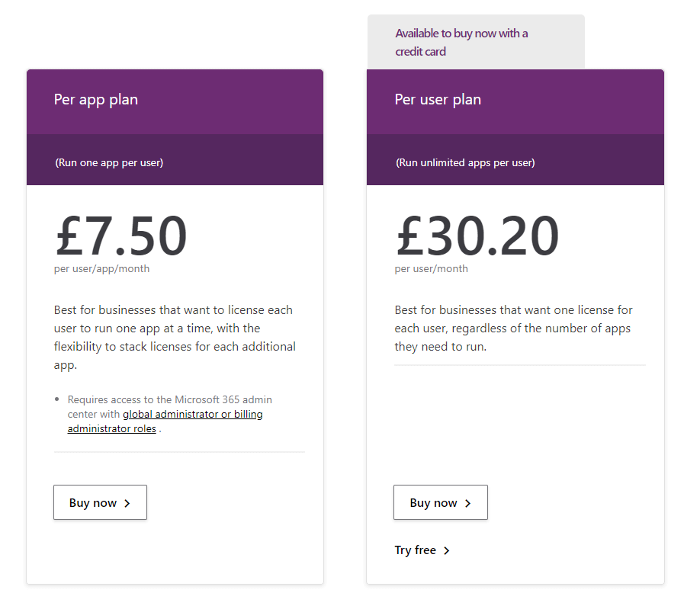This screenshot has height=609, width=700.
Task: Click the £30.20 price figure
Action: pyautogui.click(x=477, y=236)
